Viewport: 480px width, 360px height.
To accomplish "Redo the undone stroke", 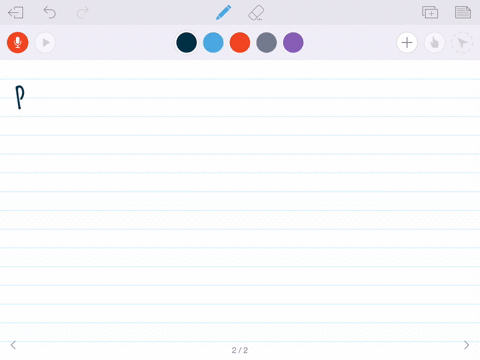I will pos(83,13).
